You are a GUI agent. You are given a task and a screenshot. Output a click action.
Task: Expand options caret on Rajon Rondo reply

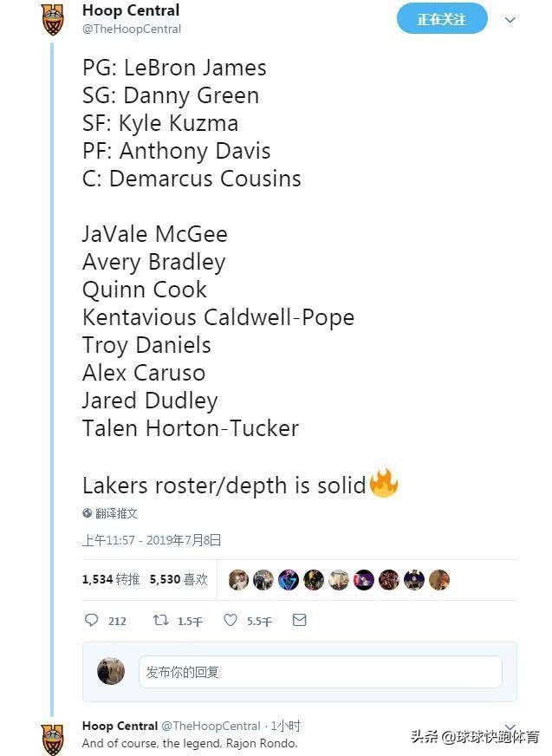pos(510,726)
